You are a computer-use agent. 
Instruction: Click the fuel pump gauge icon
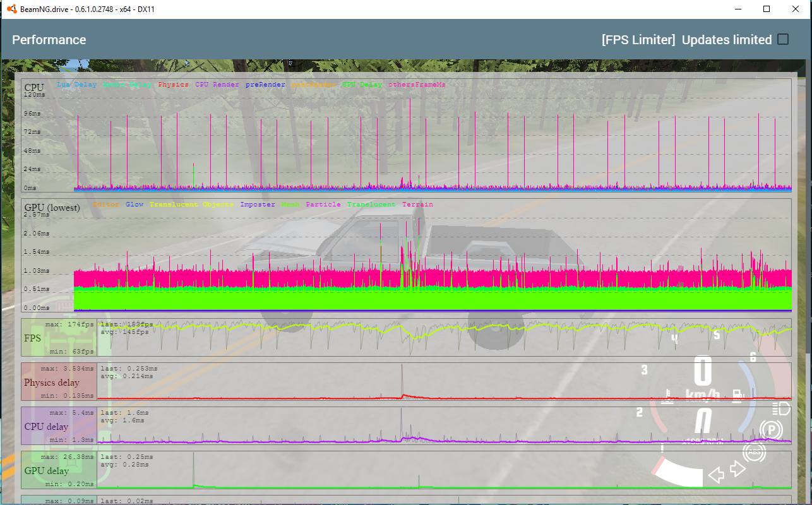pyautogui.click(x=737, y=396)
